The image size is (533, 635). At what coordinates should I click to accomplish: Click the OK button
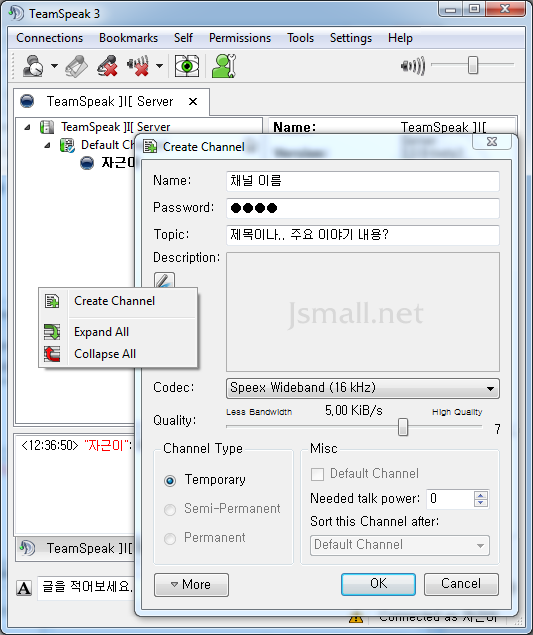(x=378, y=584)
